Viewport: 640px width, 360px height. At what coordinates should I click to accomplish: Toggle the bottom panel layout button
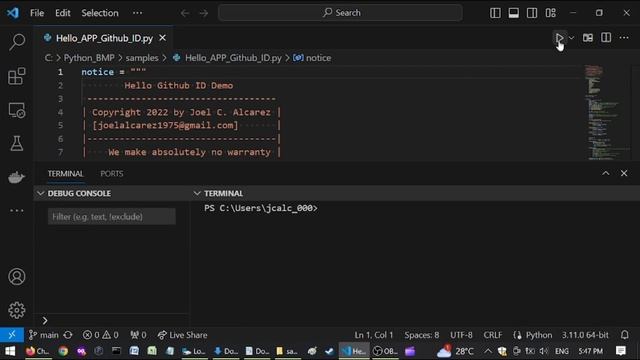tap(513, 13)
